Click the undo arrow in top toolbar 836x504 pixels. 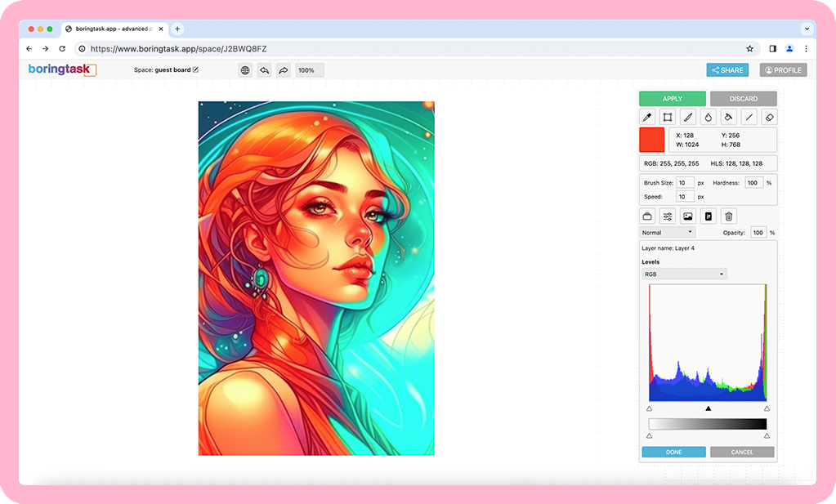[265, 70]
